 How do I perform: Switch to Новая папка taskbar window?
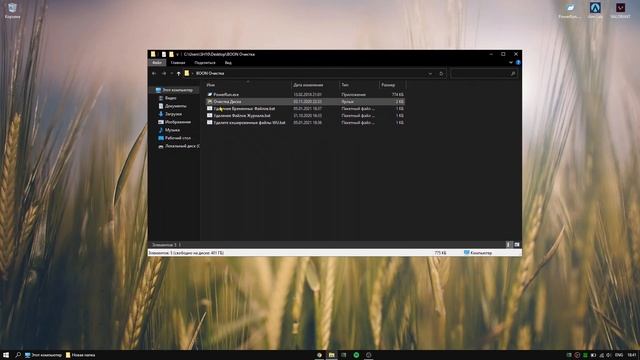(x=80, y=355)
